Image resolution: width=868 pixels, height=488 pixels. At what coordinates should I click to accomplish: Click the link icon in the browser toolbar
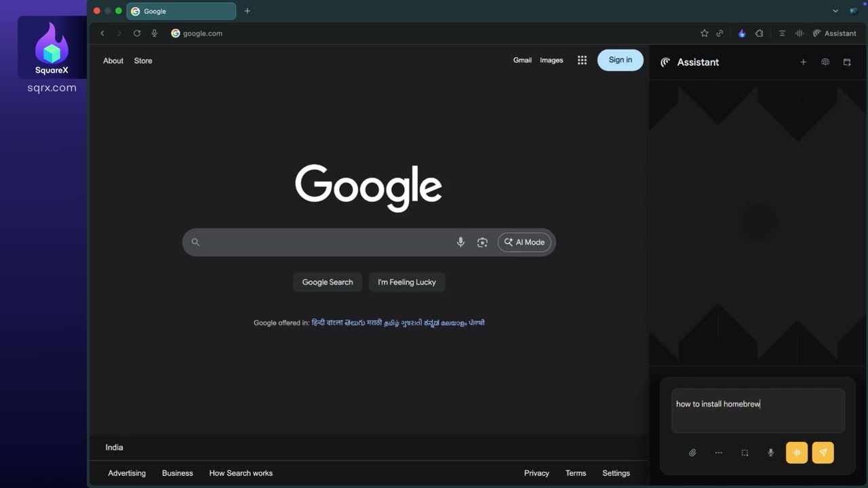click(719, 33)
